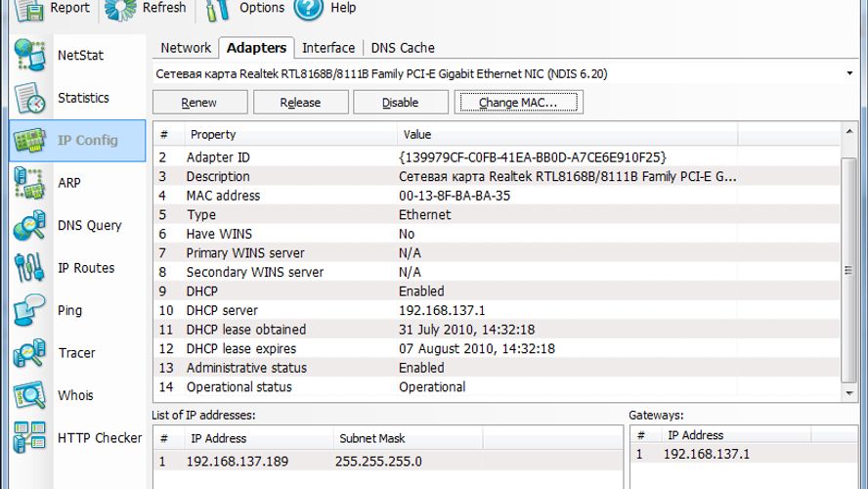Click the properties list scroll-up arrow

tap(849, 131)
